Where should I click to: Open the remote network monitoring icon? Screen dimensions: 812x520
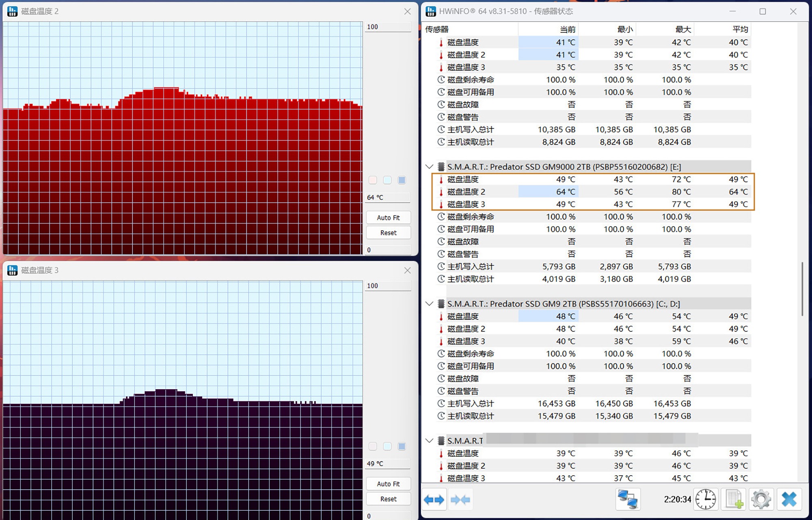(628, 499)
